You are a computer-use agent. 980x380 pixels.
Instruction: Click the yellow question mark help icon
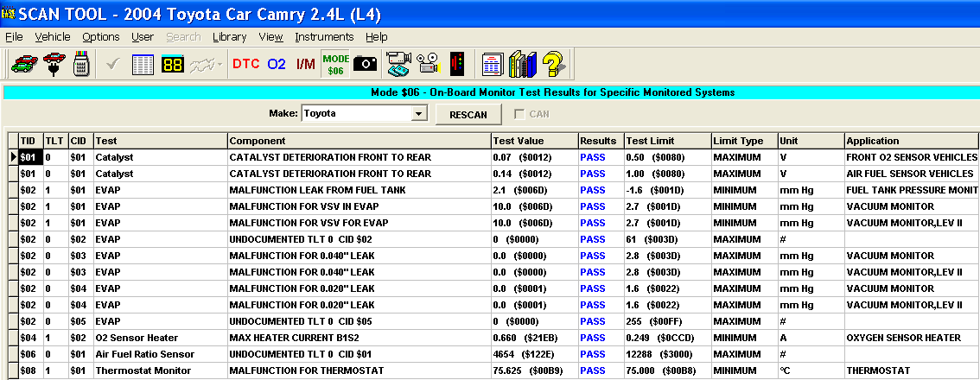(553, 64)
